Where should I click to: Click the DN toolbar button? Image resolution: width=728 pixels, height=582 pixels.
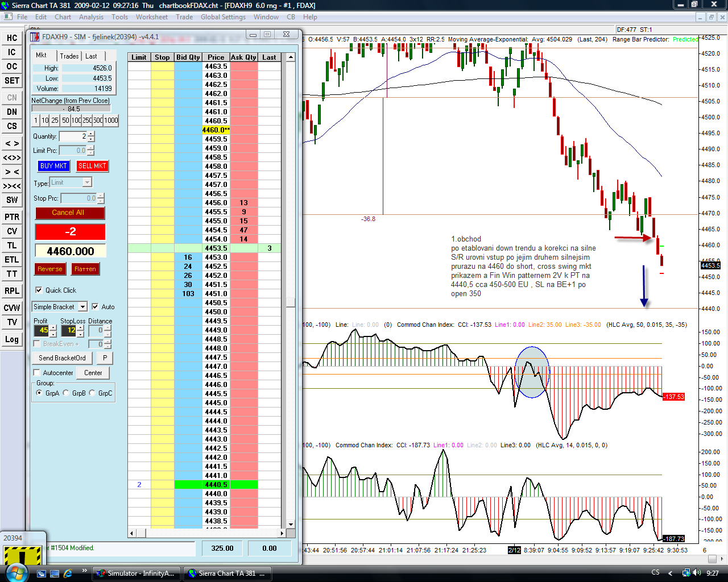(x=12, y=112)
